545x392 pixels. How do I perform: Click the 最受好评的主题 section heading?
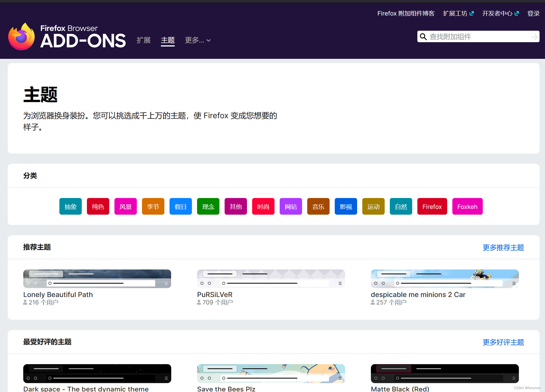pos(47,342)
